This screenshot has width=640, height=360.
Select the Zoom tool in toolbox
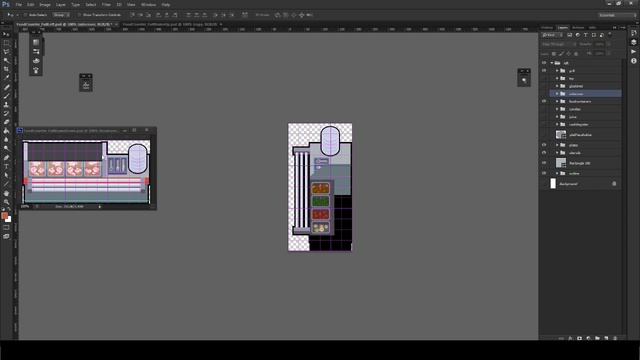pos(6,202)
